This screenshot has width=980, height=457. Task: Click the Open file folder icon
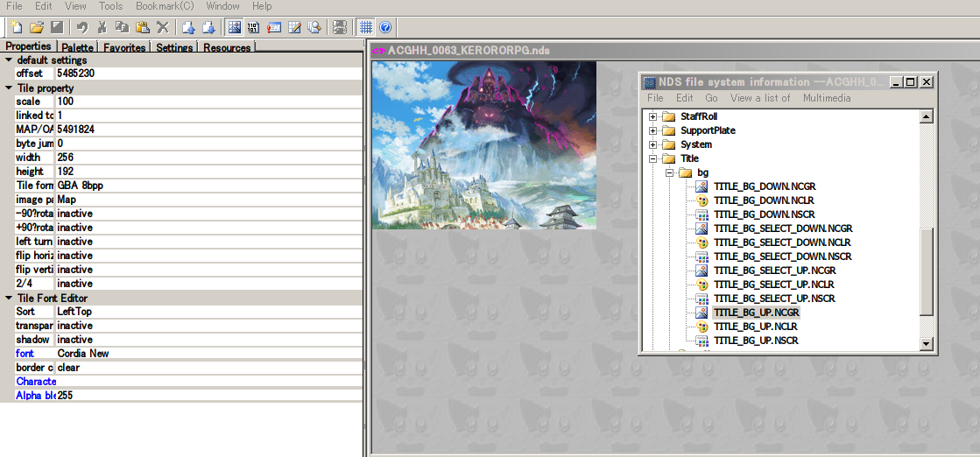pyautogui.click(x=37, y=27)
